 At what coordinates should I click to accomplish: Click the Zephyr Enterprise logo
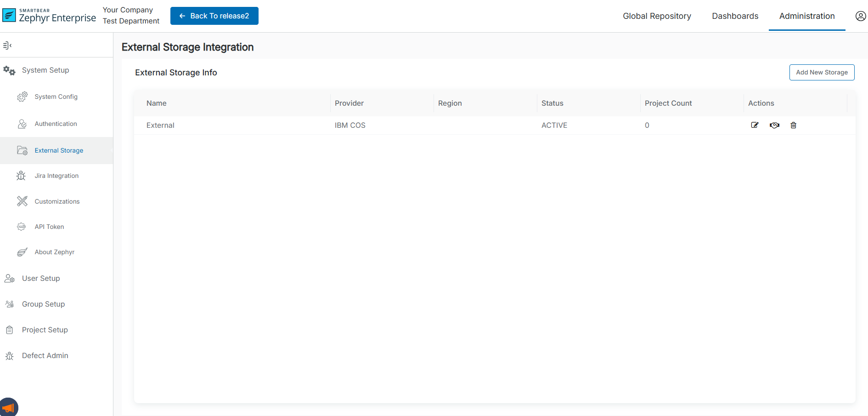point(49,16)
